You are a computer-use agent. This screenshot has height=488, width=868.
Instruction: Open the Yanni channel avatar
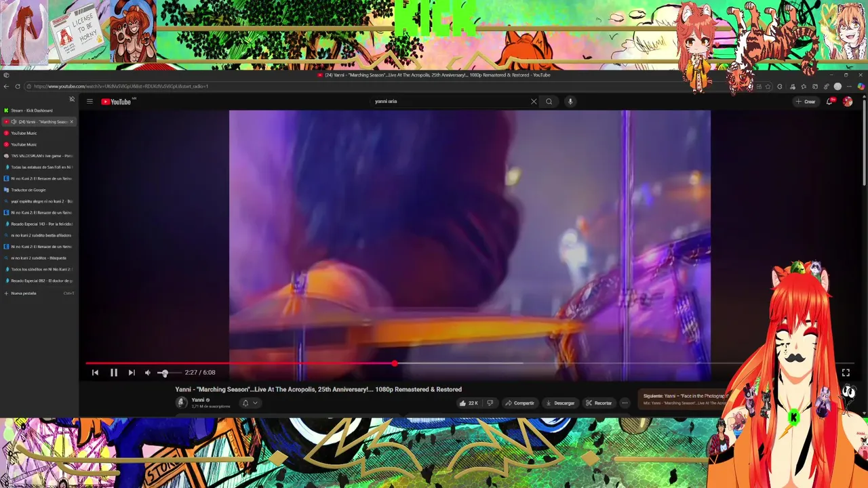tap(182, 403)
